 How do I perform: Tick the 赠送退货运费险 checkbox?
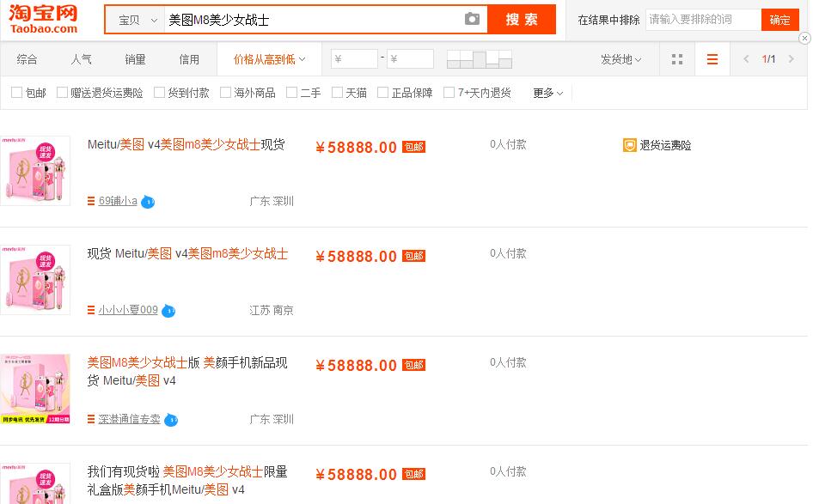(62, 92)
